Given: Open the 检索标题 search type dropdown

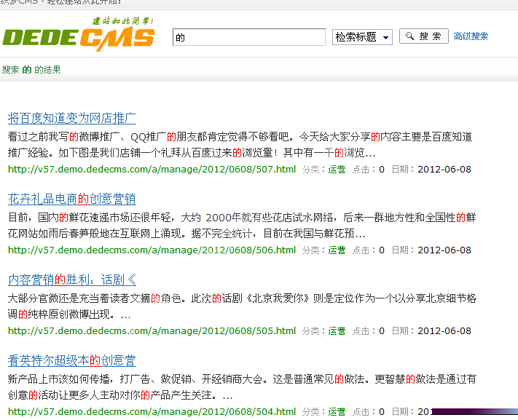Looking at the screenshot, I should pyautogui.click(x=362, y=37).
